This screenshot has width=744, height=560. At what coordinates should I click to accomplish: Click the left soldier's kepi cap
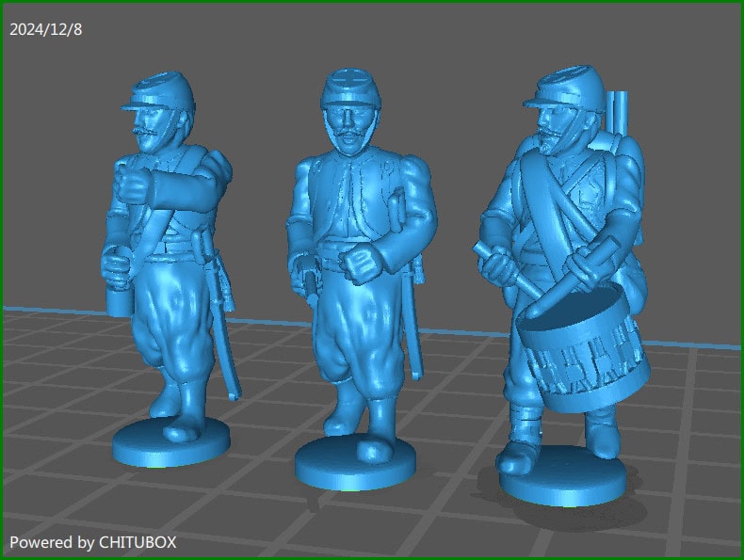(x=162, y=90)
